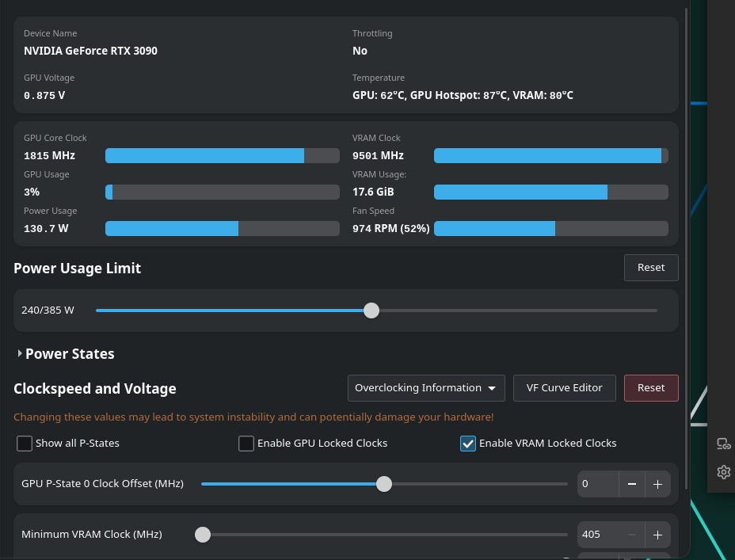Increase GPU P-State 0 clock offset with plus

pos(657,484)
